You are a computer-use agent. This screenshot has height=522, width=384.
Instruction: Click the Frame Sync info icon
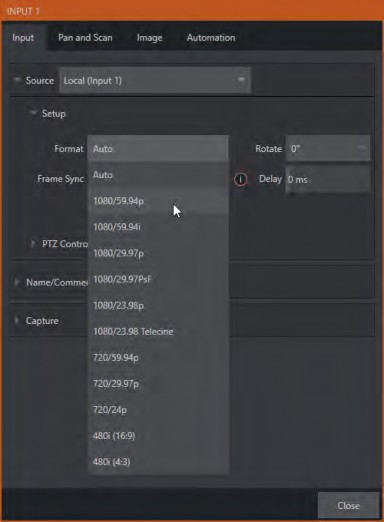[x=240, y=179]
